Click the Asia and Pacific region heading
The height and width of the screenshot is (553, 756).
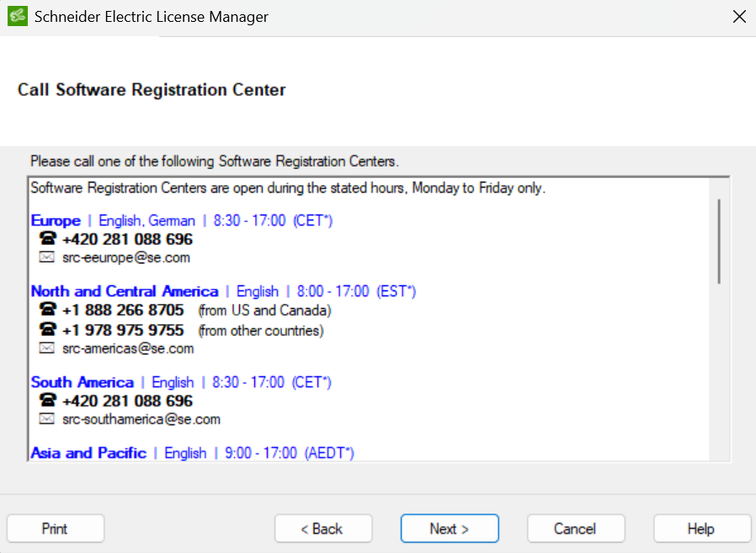(x=88, y=453)
